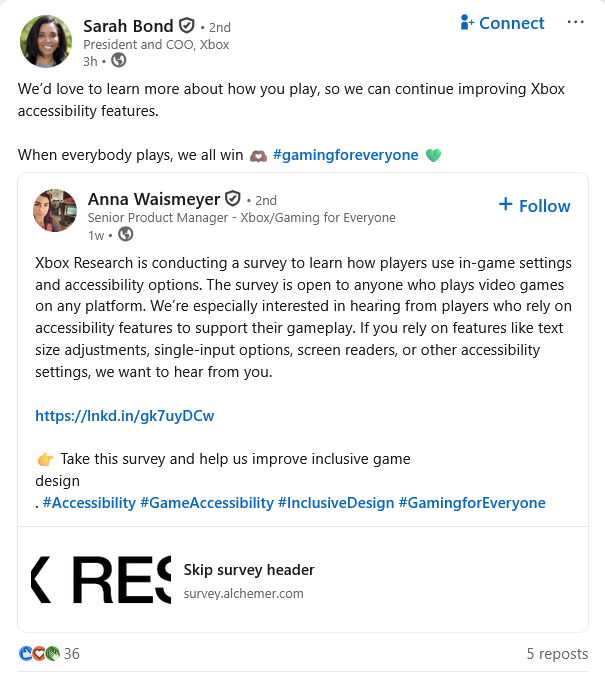Click the globe icon beside 1w timestamp
This screenshot has height=678, width=605.
tap(125, 234)
